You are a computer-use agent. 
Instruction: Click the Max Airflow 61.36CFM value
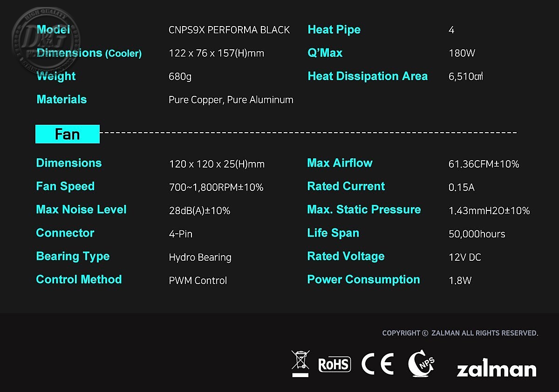coord(484,164)
